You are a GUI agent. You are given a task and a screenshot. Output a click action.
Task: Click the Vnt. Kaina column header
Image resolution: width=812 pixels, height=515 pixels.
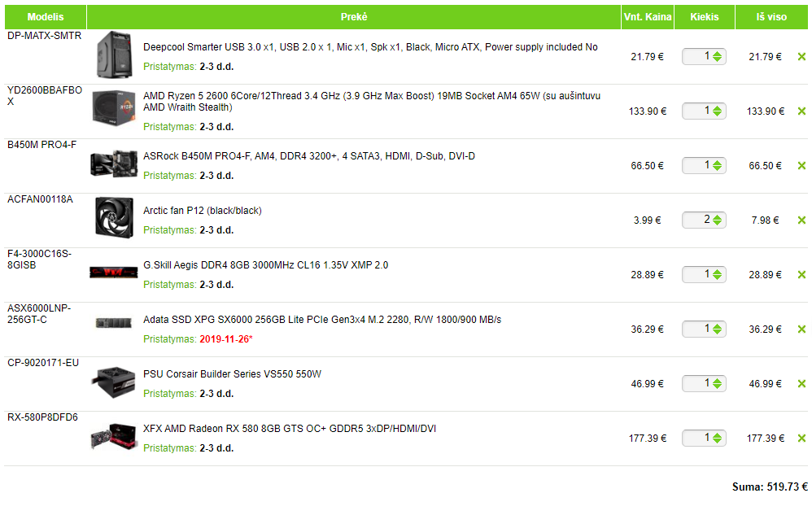[647, 17]
